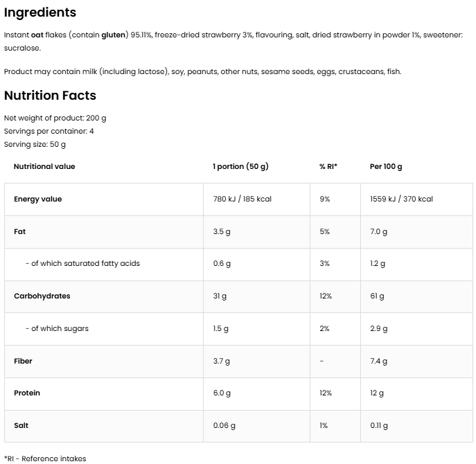Click the Ingredients heading
The height and width of the screenshot is (464, 476).
point(40,12)
